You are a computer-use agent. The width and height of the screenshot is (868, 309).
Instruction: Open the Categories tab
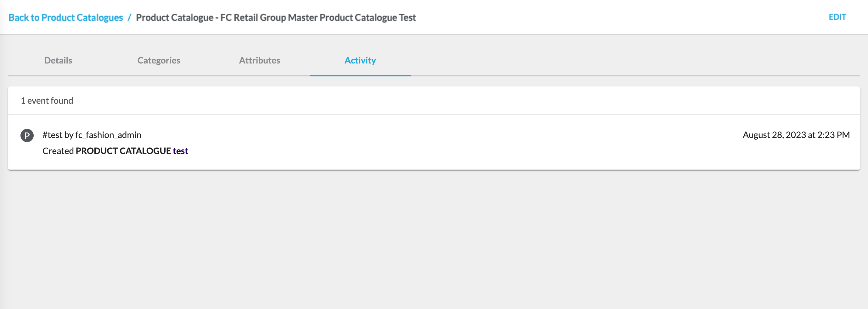(159, 60)
